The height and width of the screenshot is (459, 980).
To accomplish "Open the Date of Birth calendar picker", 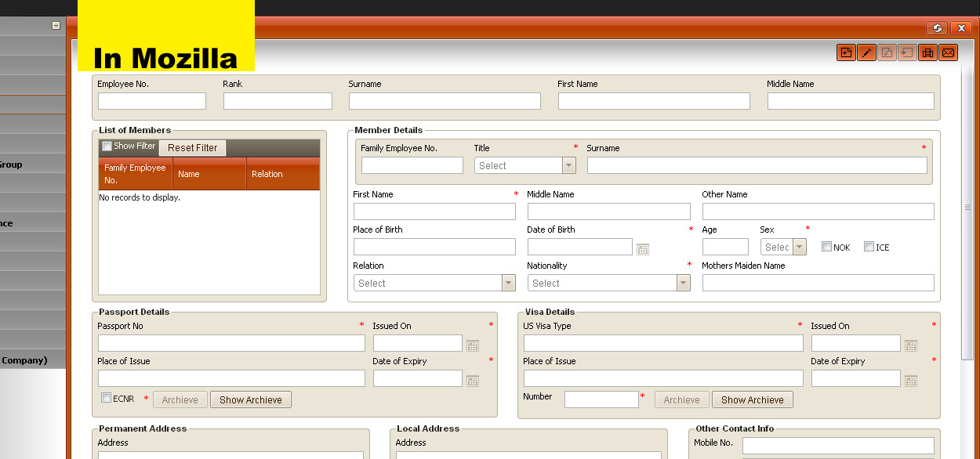I will click(643, 249).
